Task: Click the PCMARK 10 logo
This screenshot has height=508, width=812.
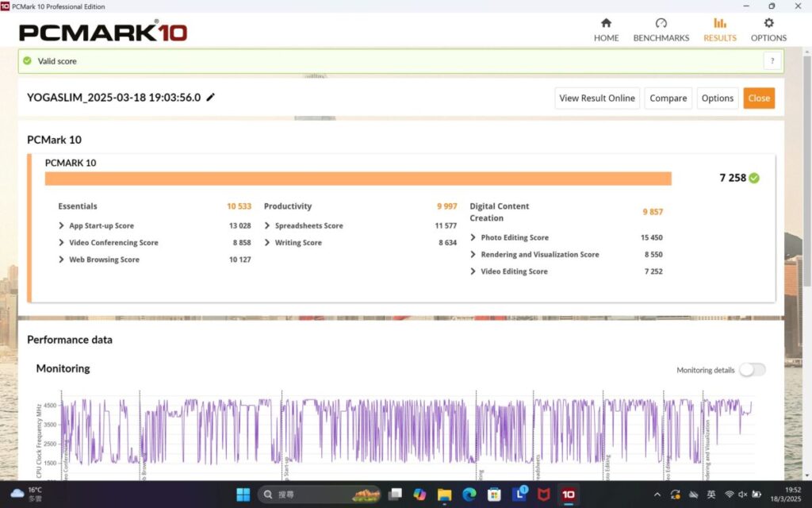Action: pos(103,32)
